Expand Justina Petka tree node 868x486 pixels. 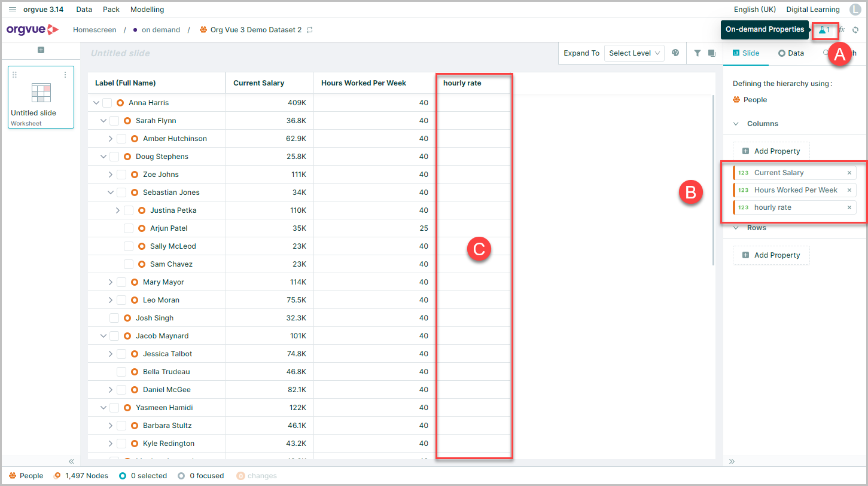point(118,210)
